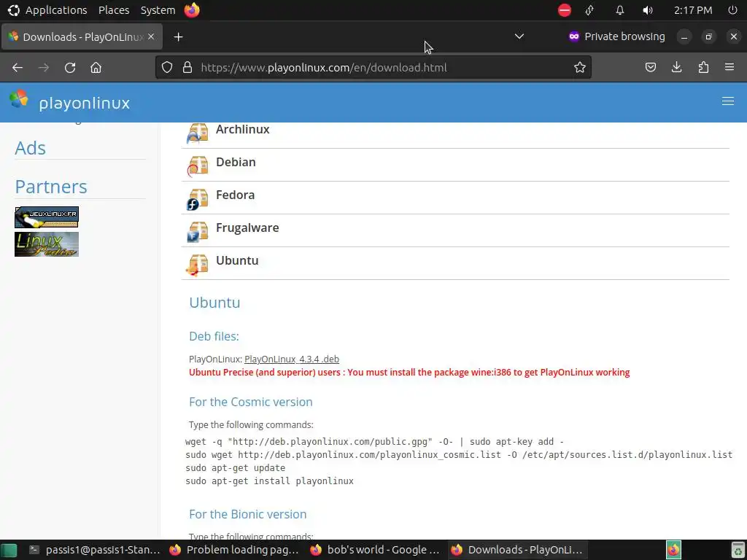Screen dimensions: 747x560
Task: Open the power menu icon
Action: [x=732, y=10]
